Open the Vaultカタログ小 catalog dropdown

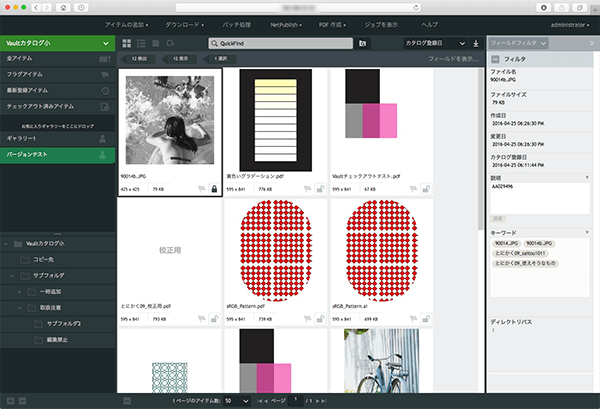(x=106, y=43)
